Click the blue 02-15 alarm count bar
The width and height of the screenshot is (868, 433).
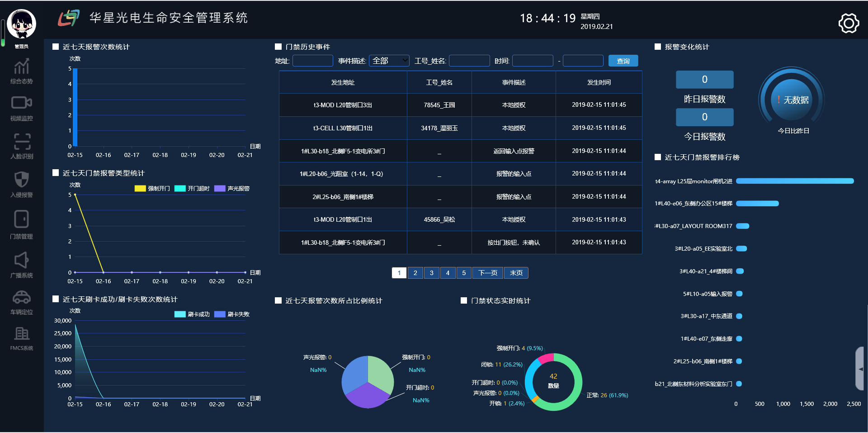[x=75, y=107]
